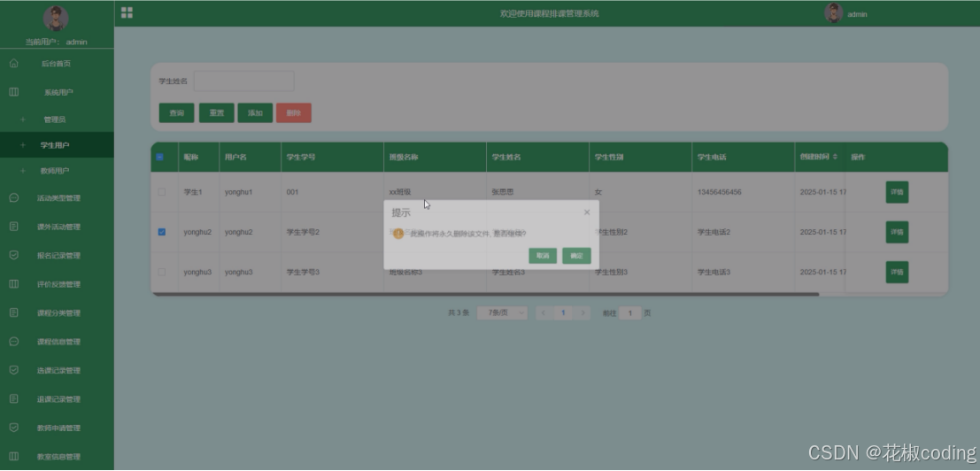Open 课程信息管理 in the sidebar
This screenshot has height=471, width=980.
57,342
